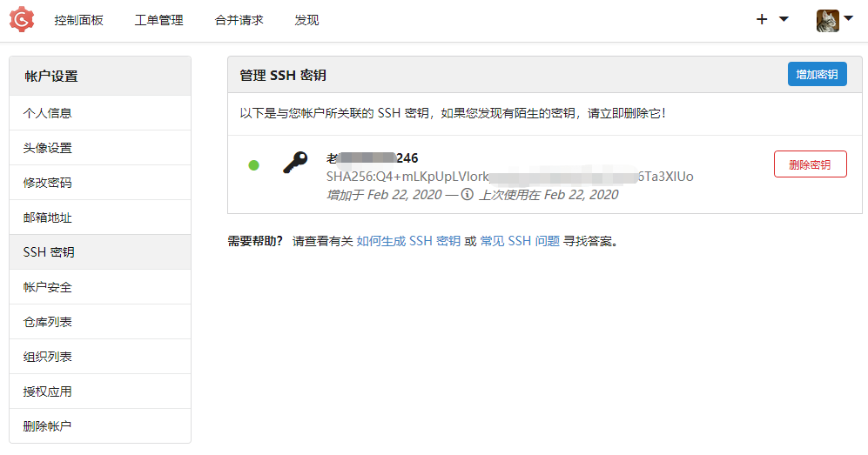
Task: Open the user avatar menu
Action: (828, 21)
